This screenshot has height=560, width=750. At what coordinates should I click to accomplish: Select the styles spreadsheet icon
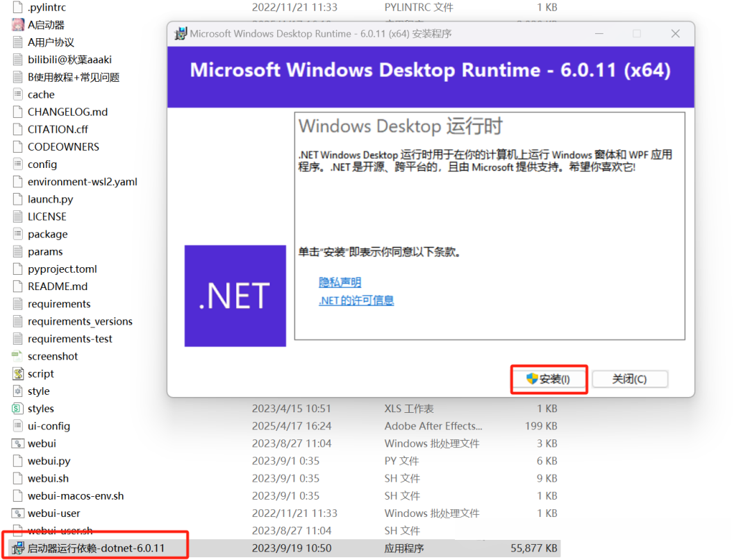(17, 409)
